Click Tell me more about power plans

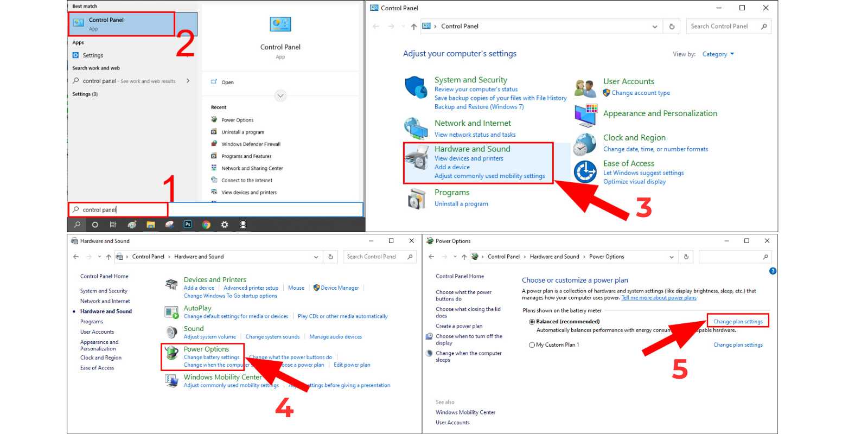coord(659,298)
